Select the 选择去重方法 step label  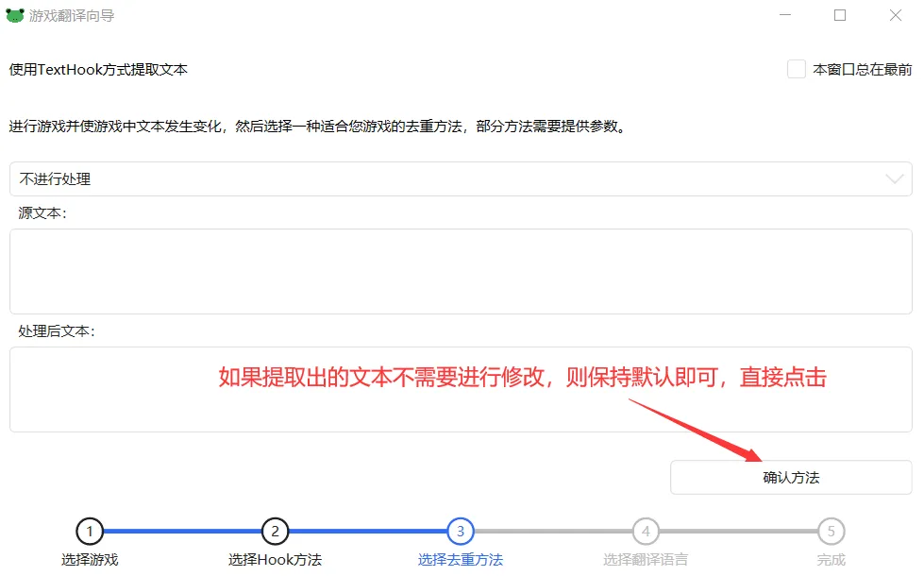point(461,559)
